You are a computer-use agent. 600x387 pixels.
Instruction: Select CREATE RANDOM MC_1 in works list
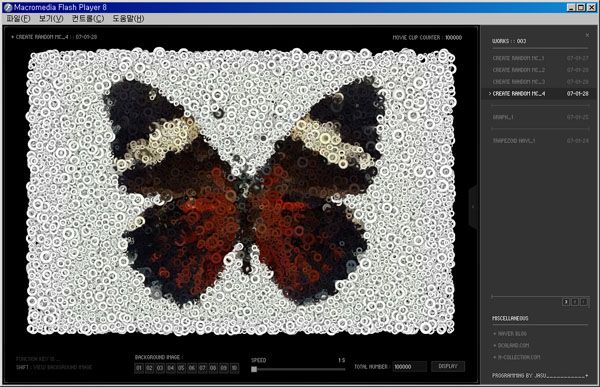coord(540,58)
